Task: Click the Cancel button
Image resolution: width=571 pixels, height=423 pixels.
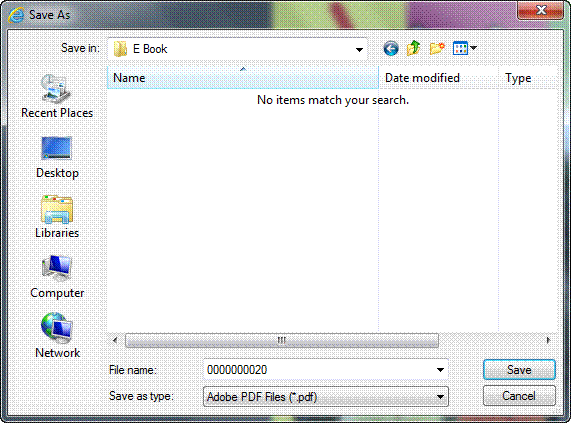Action: click(519, 396)
